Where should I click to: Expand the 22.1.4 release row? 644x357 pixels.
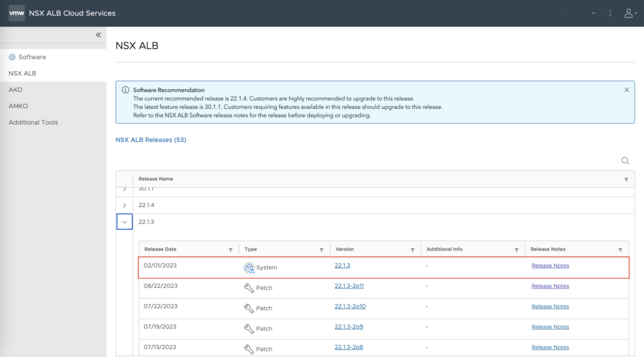pos(125,205)
